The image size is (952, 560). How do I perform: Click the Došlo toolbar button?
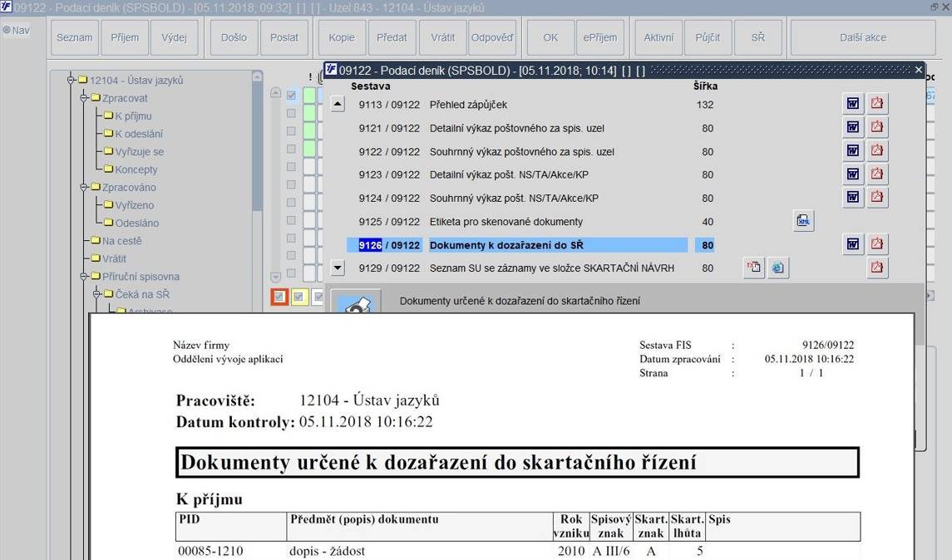(x=234, y=37)
